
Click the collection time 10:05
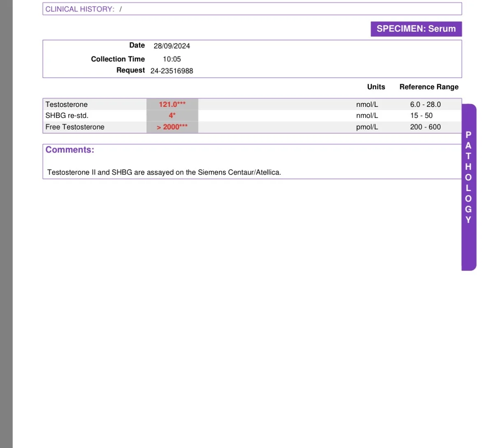point(172,59)
